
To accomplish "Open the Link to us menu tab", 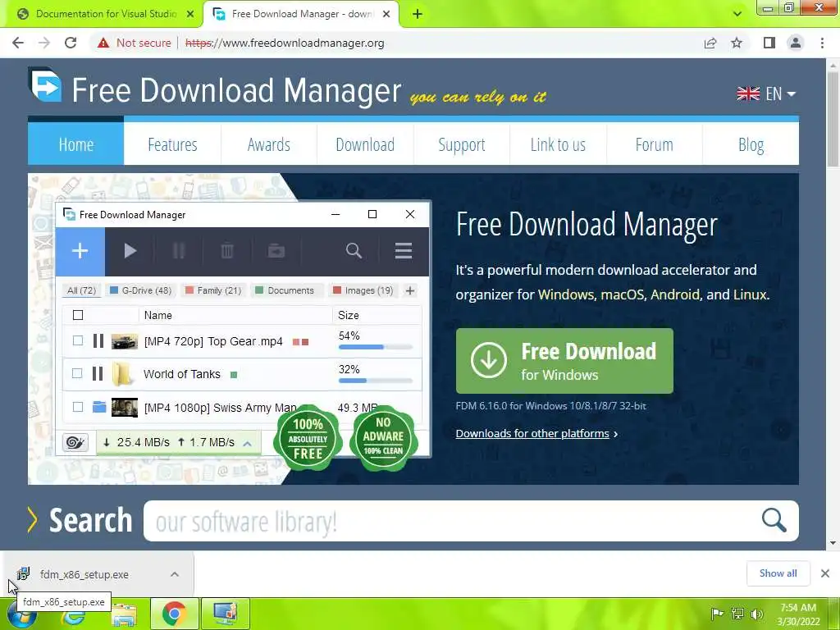I will pos(558,144).
